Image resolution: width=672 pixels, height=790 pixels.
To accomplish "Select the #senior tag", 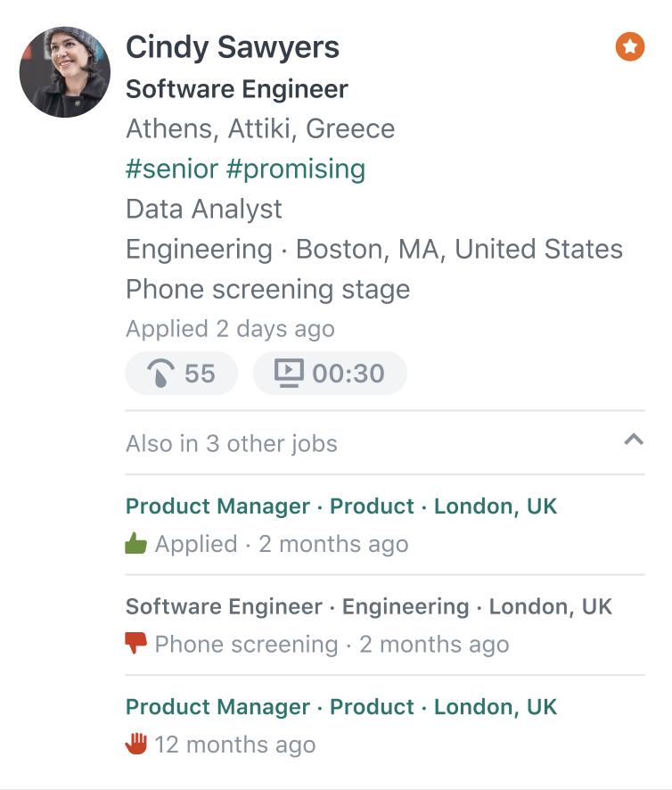I will coord(172,169).
